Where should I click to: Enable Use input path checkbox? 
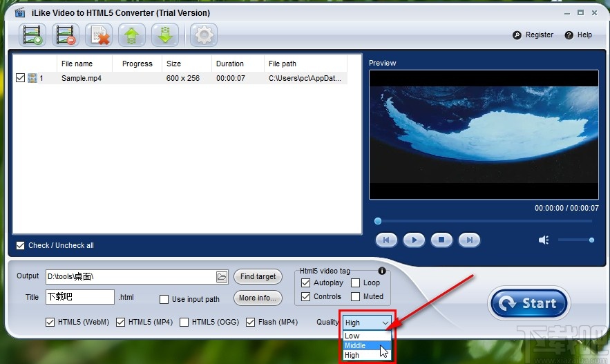coord(164,300)
